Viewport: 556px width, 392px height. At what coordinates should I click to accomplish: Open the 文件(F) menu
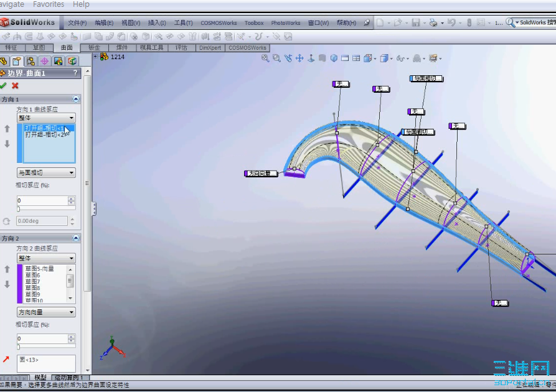point(77,23)
